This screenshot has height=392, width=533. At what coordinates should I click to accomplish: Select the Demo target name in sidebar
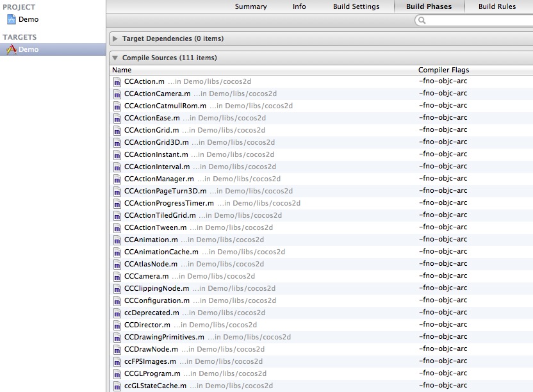(29, 49)
